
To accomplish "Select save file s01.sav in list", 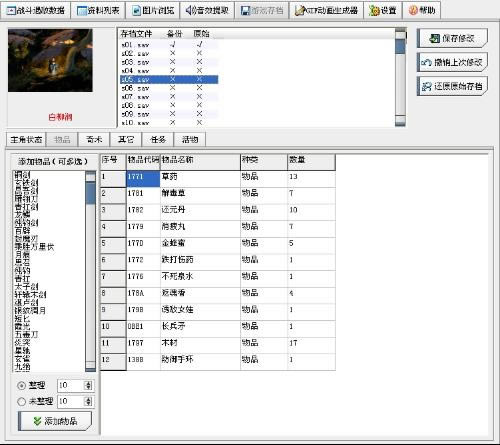I will coord(169,45).
